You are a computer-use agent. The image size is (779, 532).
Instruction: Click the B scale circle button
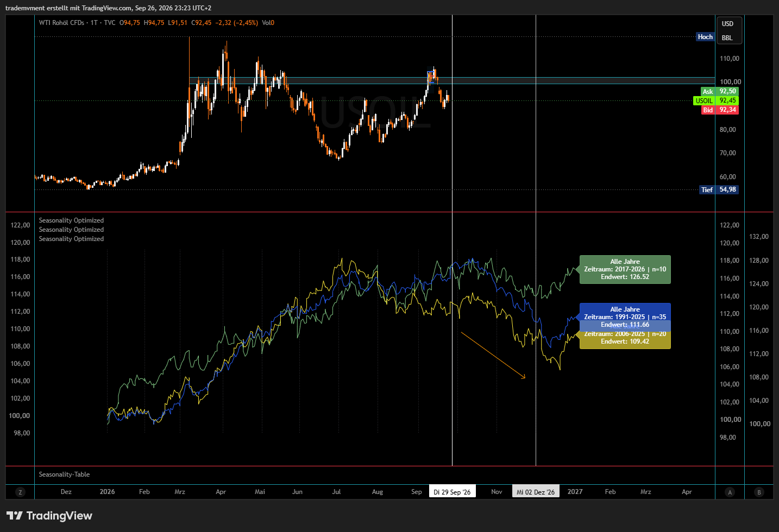pyautogui.click(x=759, y=492)
